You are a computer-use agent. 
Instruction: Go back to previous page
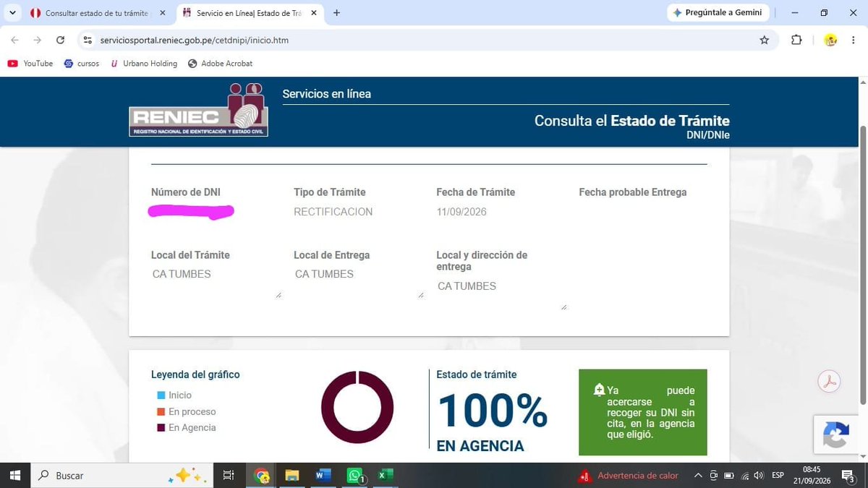15,40
